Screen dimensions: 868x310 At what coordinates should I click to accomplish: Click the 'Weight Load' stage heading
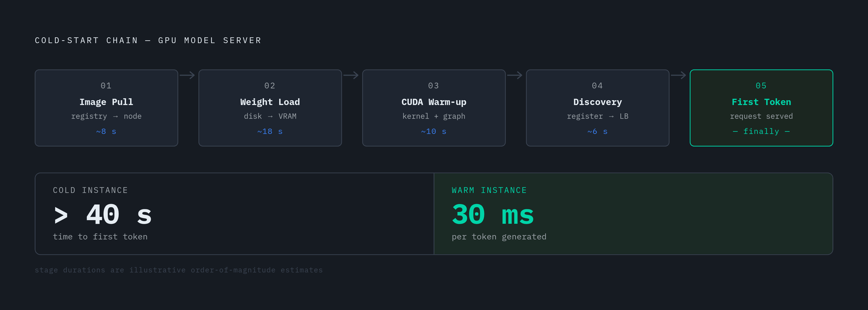(270, 102)
